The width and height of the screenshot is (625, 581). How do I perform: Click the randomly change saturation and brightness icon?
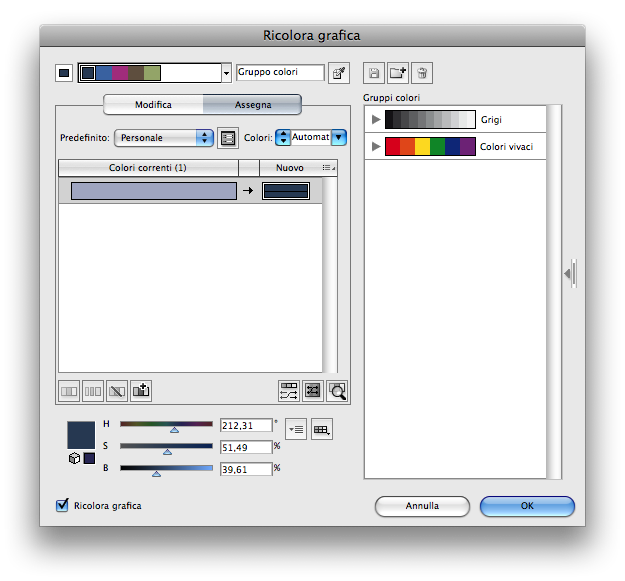tap(313, 391)
